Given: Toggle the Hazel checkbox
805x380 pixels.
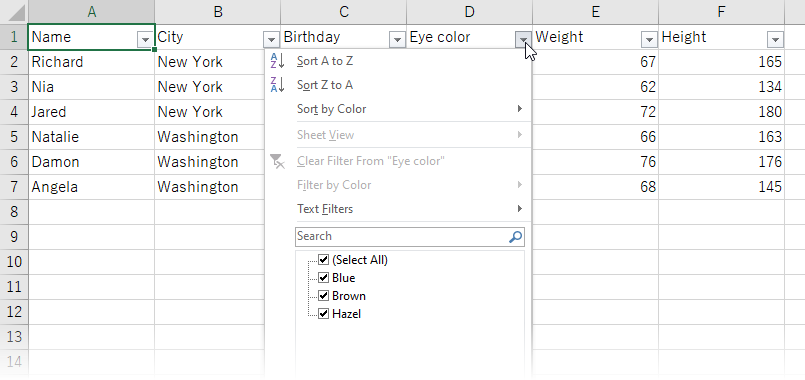Looking at the screenshot, I should pos(323,313).
